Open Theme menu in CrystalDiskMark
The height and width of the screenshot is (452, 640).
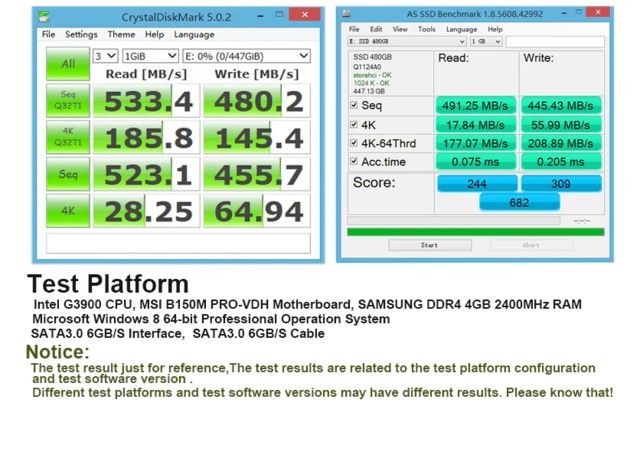(121, 34)
